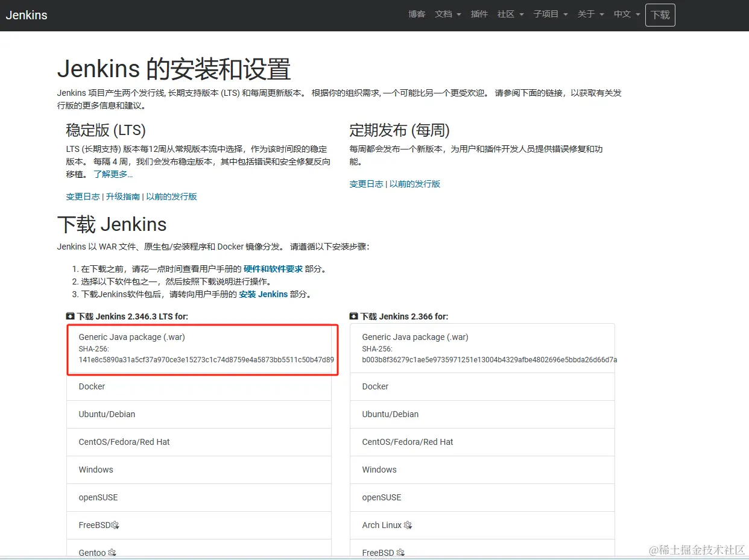The width and height of the screenshot is (749, 560).
Task: Select Windows under LTS 2.346.3
Action: [199, 470]
